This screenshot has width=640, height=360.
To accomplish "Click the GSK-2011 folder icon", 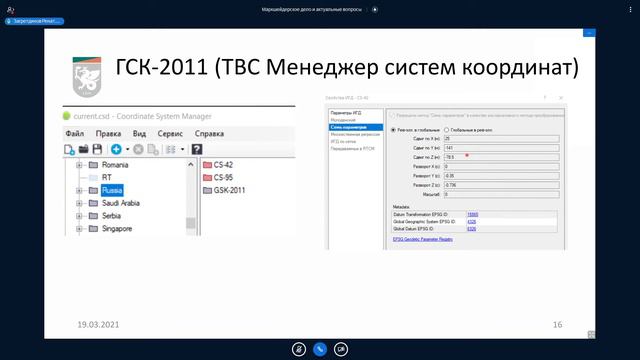I will pyautogui.click(x=207, y=190).
